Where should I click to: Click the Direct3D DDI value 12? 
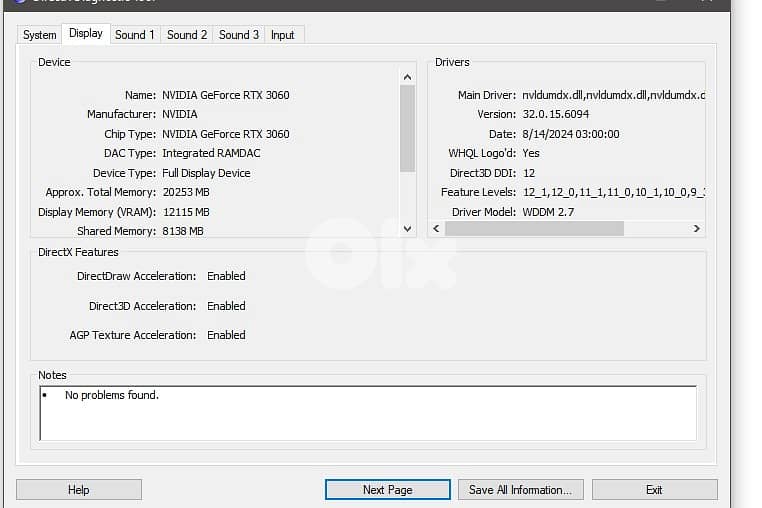coord(529,173)
